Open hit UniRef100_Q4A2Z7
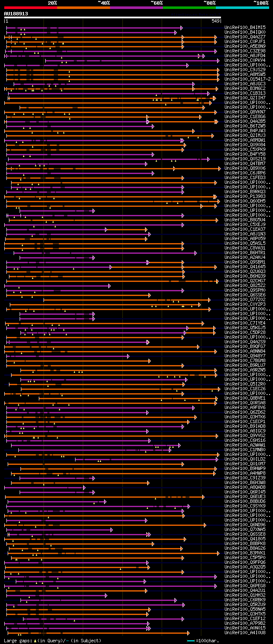The height and width of the screenshot is (644, 273). point(245,37)
